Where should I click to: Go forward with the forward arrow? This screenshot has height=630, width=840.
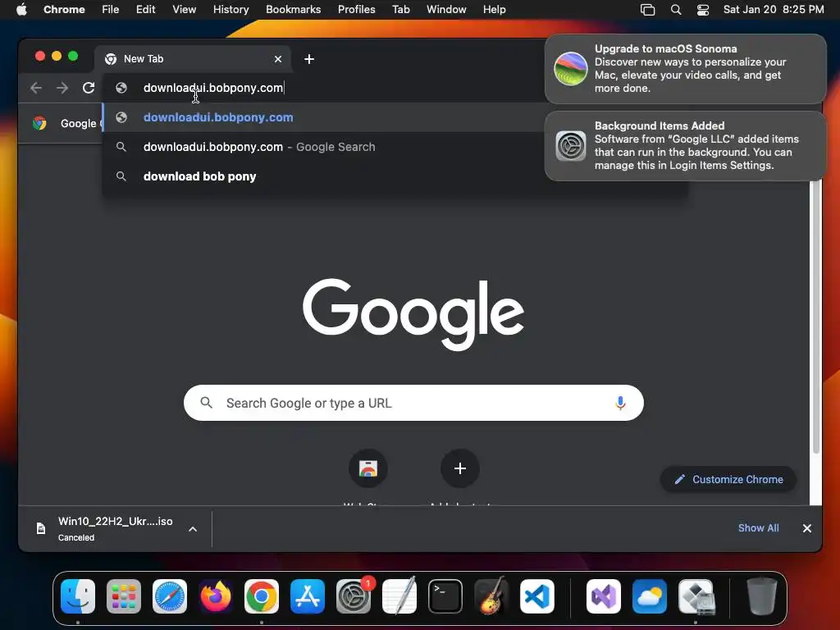coord(62,87)
